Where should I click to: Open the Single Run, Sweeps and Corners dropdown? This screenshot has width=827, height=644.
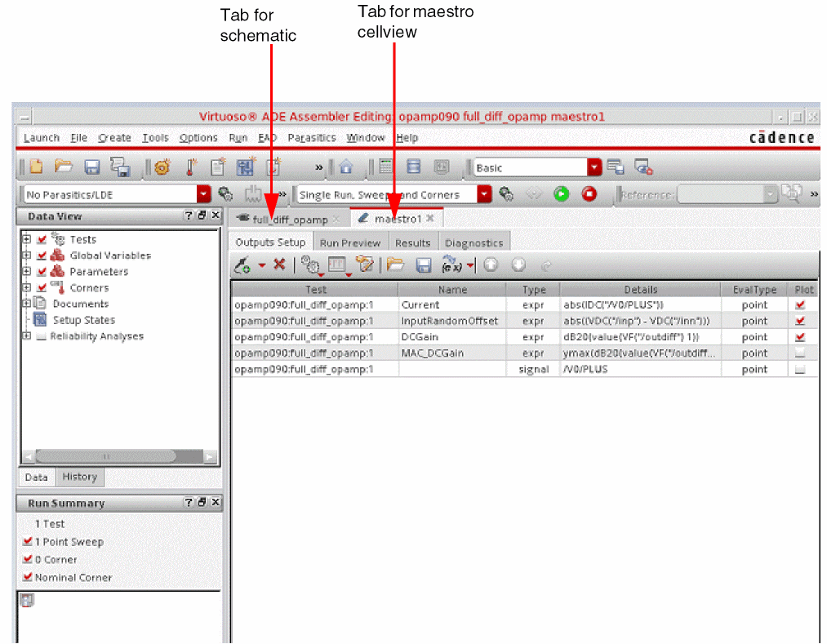[484, 194]
